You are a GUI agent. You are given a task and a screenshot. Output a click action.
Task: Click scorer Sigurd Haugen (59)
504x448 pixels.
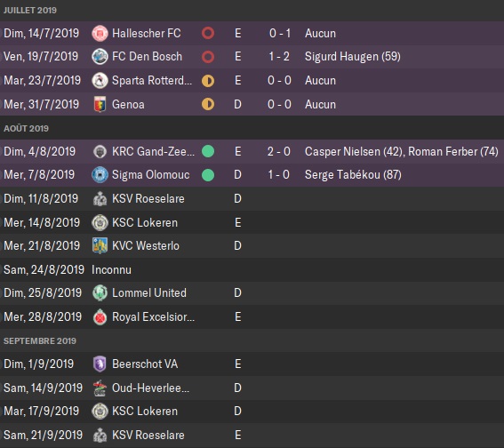(353, 57)
